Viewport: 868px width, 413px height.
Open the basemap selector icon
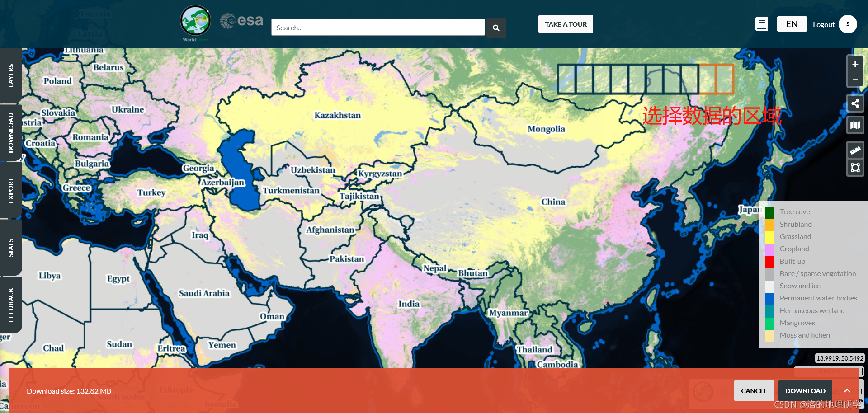pyautogui.click(x=855, y=125)
